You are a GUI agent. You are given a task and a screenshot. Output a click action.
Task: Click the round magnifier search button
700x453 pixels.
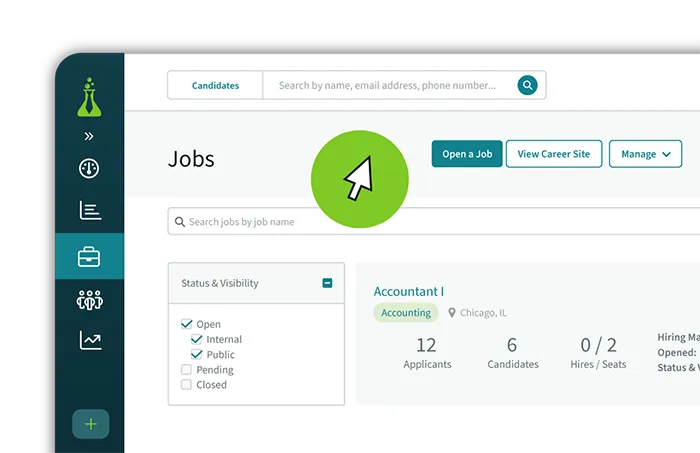click(x=527, y=85)
